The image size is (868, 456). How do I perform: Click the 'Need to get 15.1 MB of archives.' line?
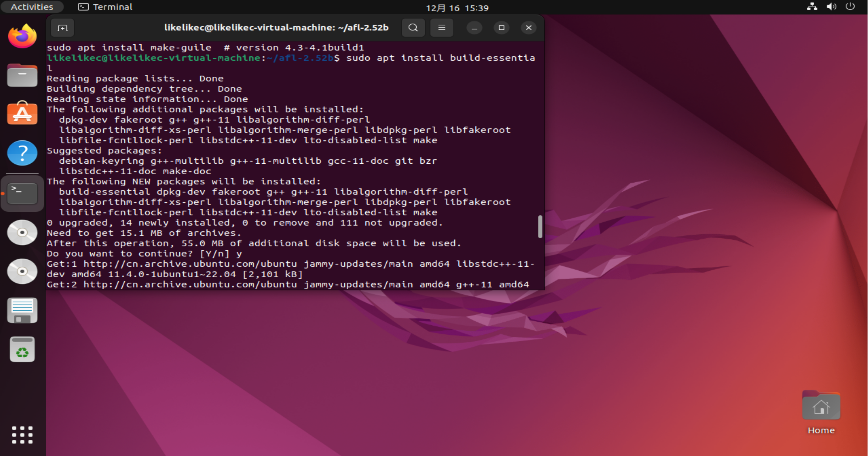(x=144, y=233)
